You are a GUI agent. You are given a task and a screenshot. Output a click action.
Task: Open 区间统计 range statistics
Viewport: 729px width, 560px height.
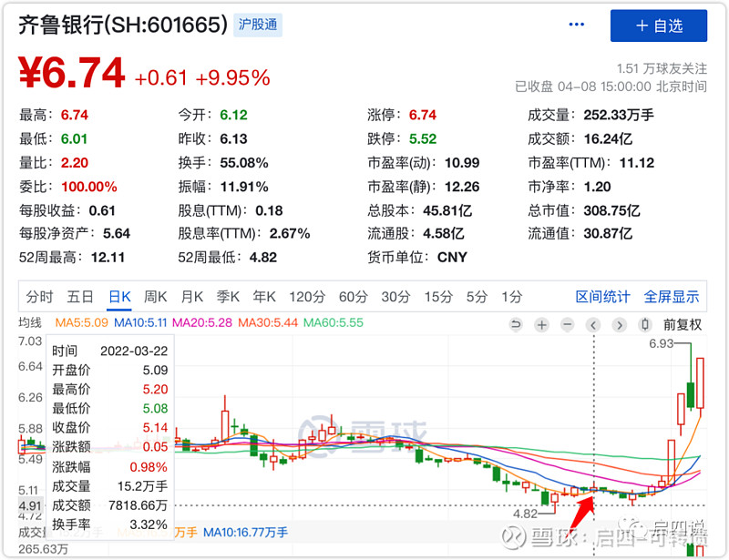(x=602, y=296)
